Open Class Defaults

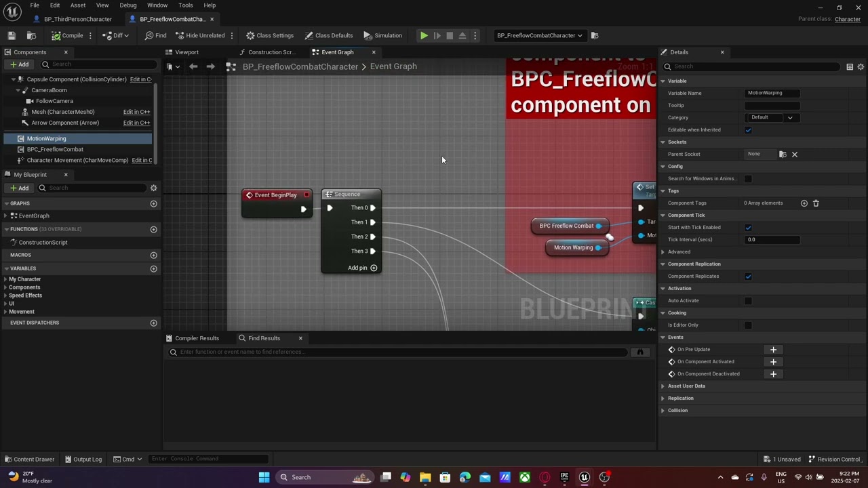(329, 35)
